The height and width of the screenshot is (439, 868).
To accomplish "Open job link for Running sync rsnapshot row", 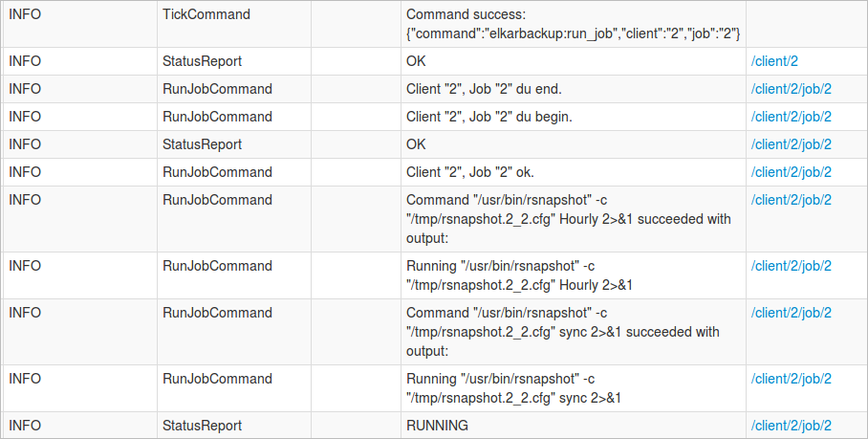I will click(792, 379).
